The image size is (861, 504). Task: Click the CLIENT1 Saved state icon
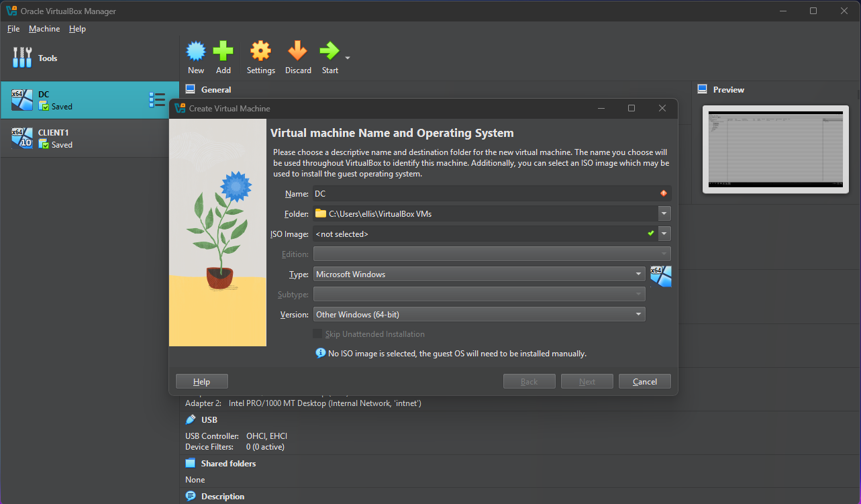coord(44,145)
